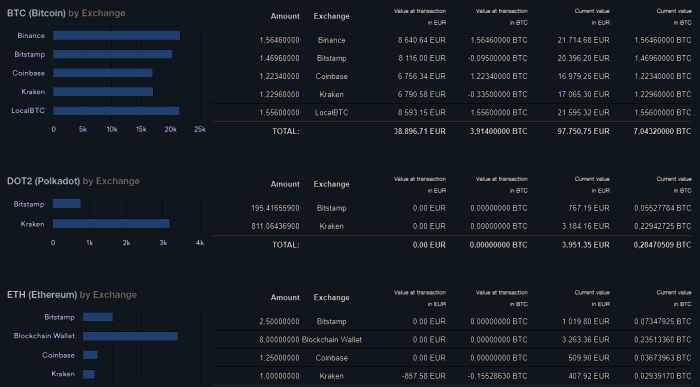Click the Binance bar in BTC chart
Image resolution: width=700 pixels, height=387 pixels.
pos(117,36)
